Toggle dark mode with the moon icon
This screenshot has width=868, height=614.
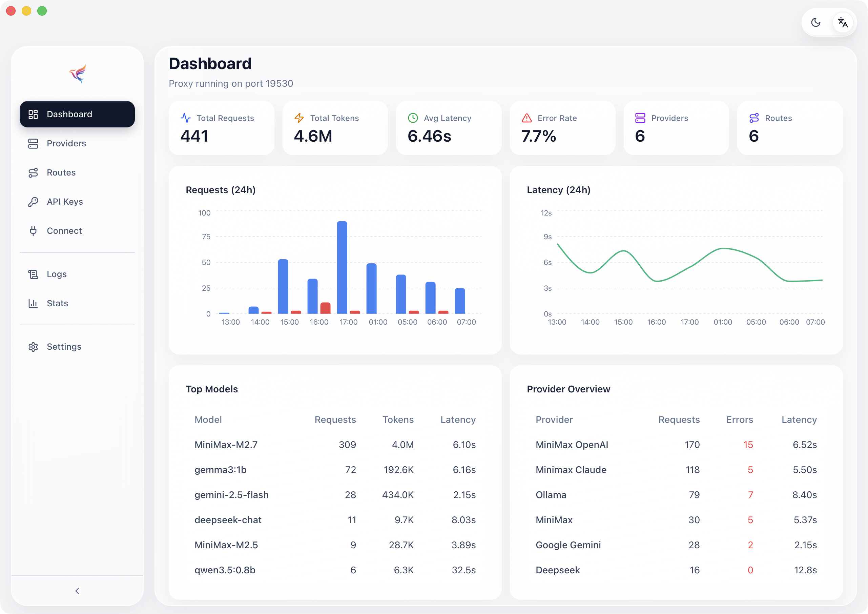pos(815,23)
